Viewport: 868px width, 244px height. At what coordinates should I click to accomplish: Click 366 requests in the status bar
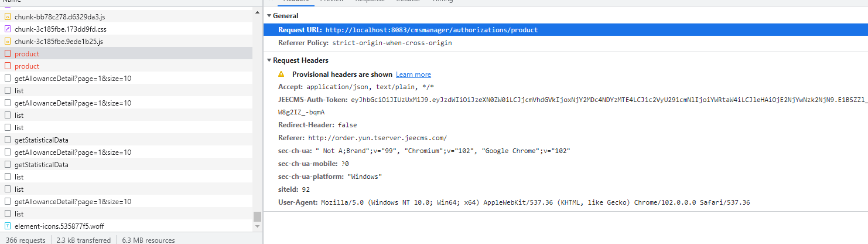coord(26,240)
